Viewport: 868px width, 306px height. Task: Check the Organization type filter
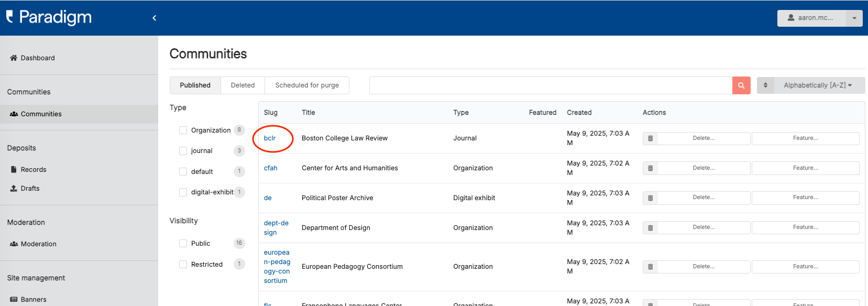click(183, 130)
